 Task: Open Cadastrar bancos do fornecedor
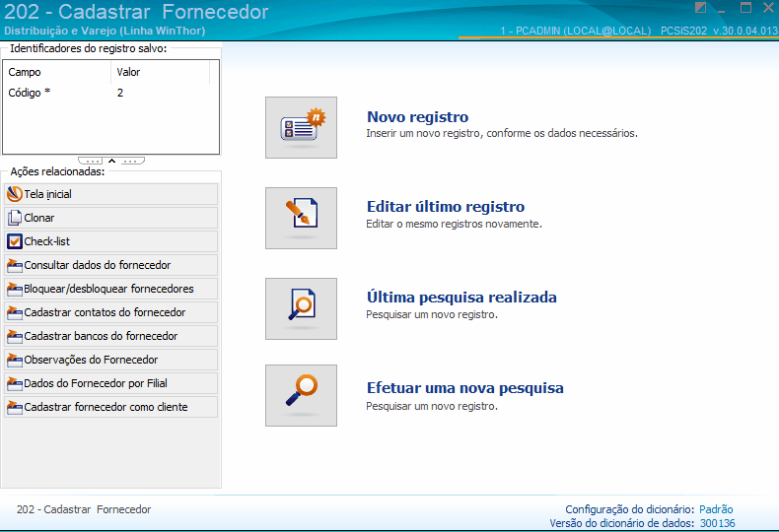tap(111, 336)
